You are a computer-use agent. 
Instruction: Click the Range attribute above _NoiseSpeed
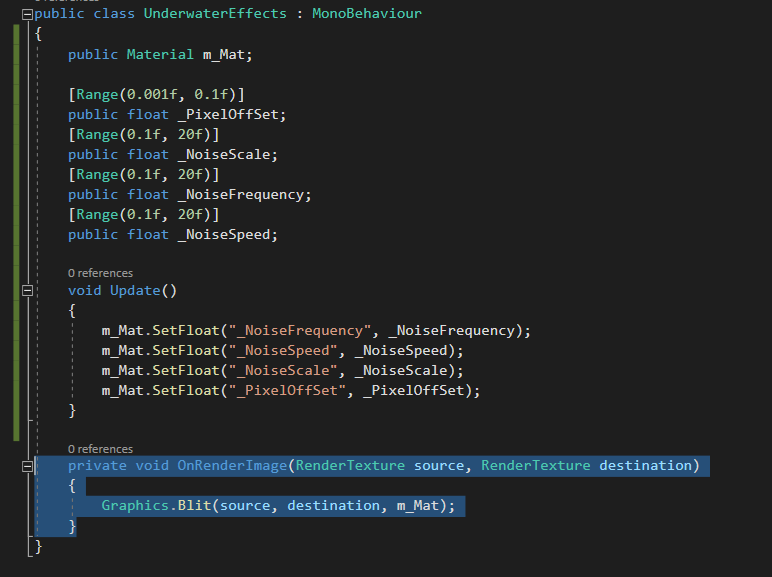144,214
